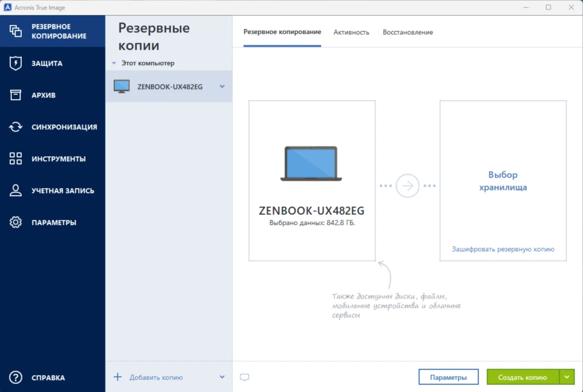The width and height of the screenshot is (583, 392).
Task: Maximize the Acronis True Image window
Action: [548, 7]
